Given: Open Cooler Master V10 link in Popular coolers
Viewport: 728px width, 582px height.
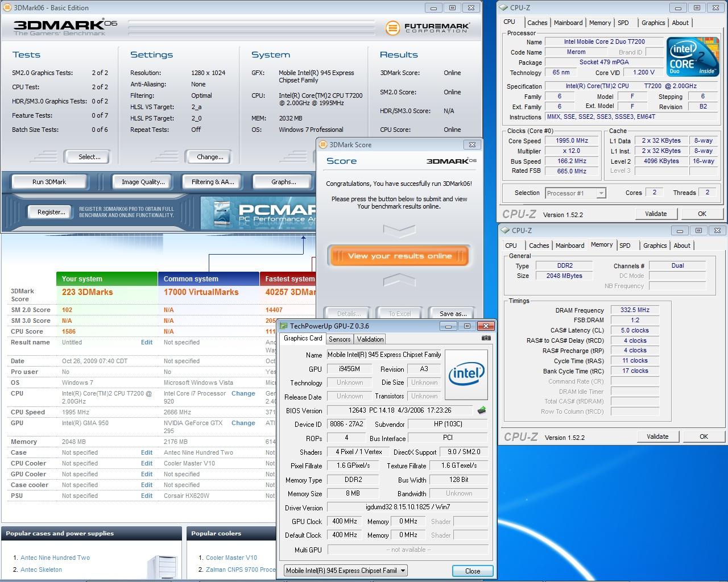Looking at the screenshot, I should [231, 558].
